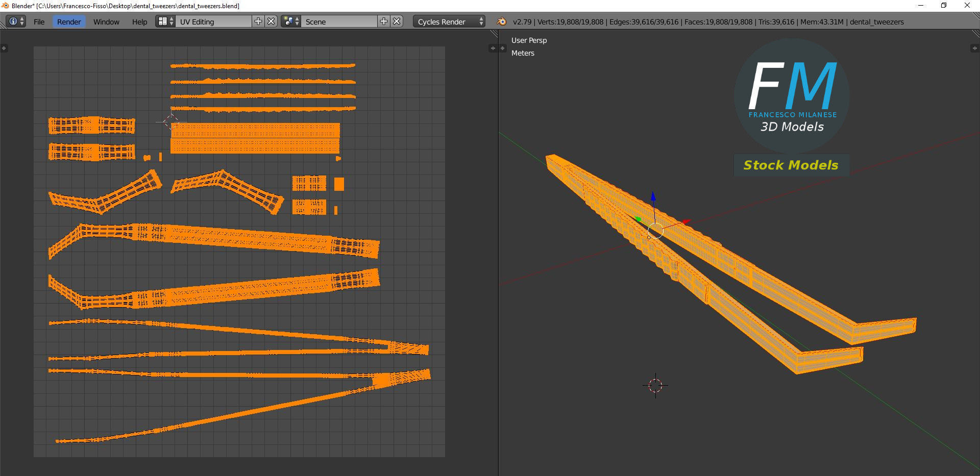
Task: Click the Blender logo in the header
Action: [502, 21]
